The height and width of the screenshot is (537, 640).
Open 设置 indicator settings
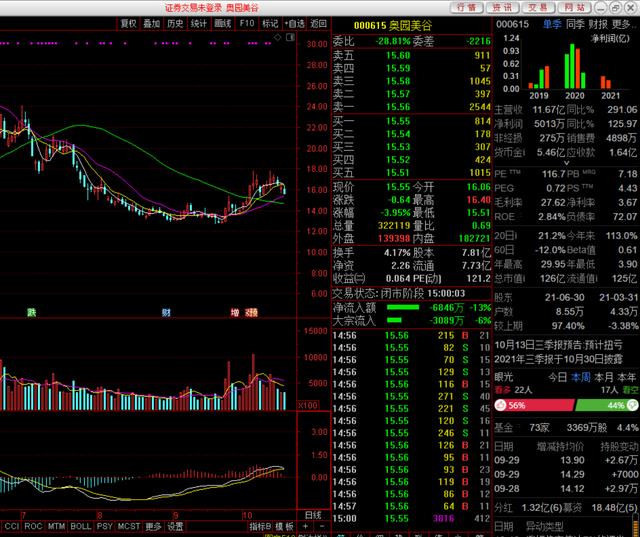[x=176, y=526]
